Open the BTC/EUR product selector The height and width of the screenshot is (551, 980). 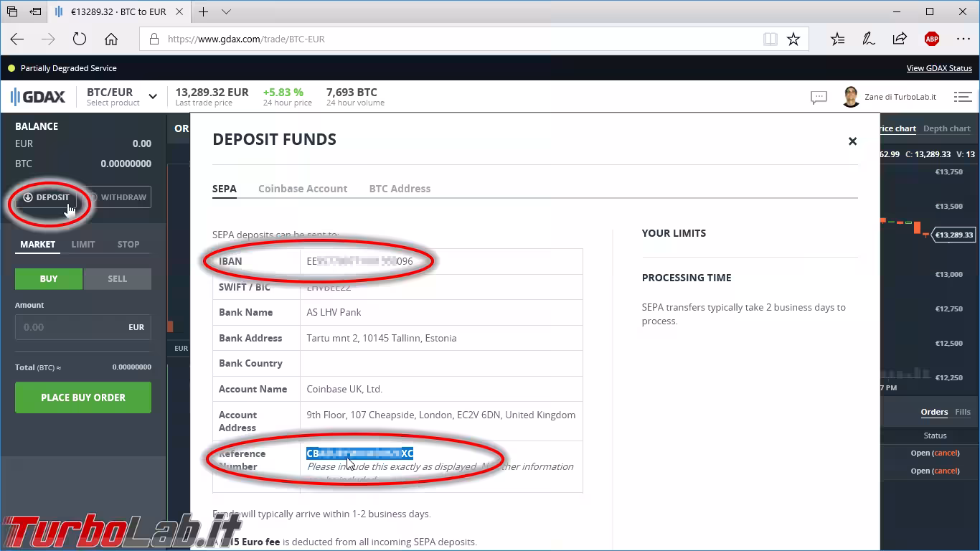click(x=122, y=96)
